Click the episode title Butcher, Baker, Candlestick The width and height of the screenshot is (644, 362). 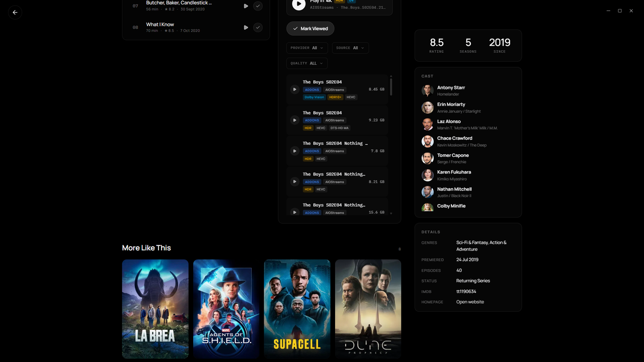pos(179,3)
